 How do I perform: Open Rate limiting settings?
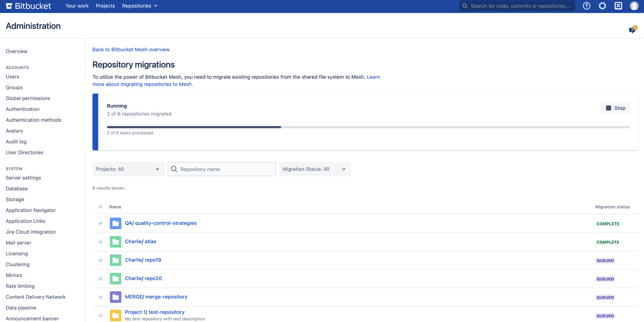20,286
